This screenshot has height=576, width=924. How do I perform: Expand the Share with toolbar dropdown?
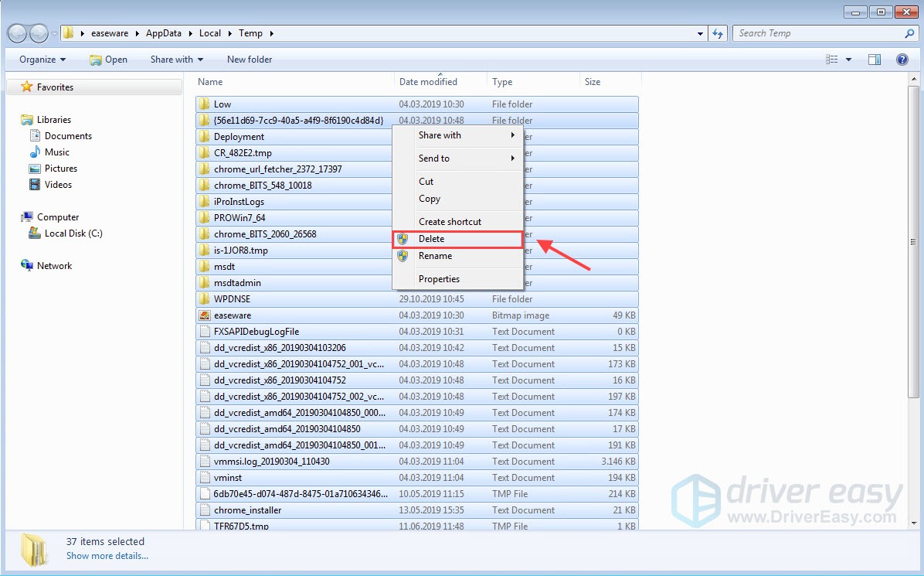[x=175, y=59]
